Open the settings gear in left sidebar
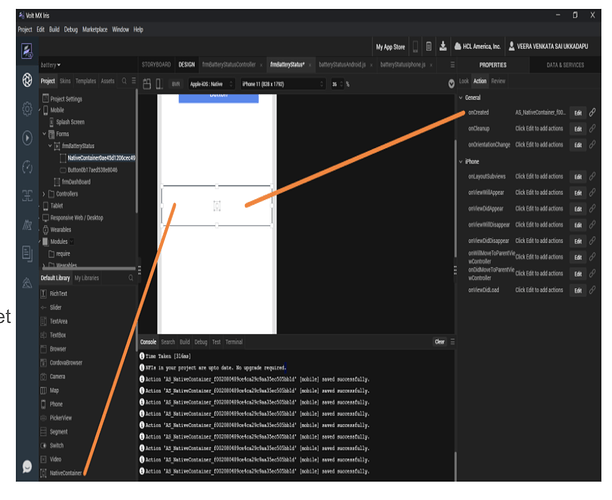This screenshot has width=612, height=500. coord(27,109)
